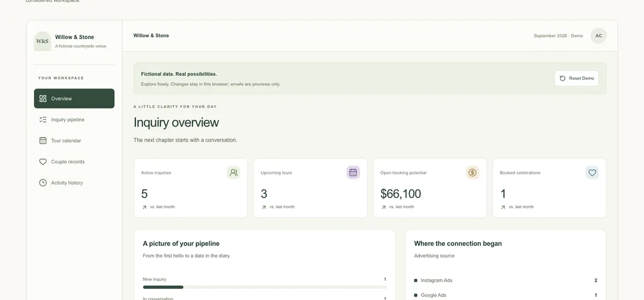
Task: Click the Couple records heart icon
Action: tap(43, 162)
